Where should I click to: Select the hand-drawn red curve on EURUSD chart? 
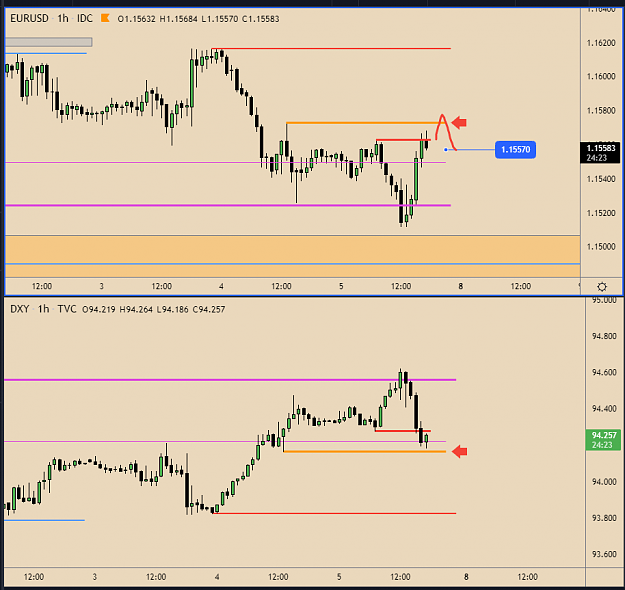point(446,132)
